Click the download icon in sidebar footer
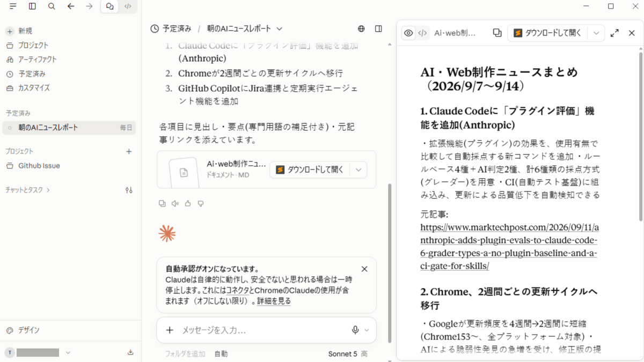644x362 pixels. (x=130, y=352)
